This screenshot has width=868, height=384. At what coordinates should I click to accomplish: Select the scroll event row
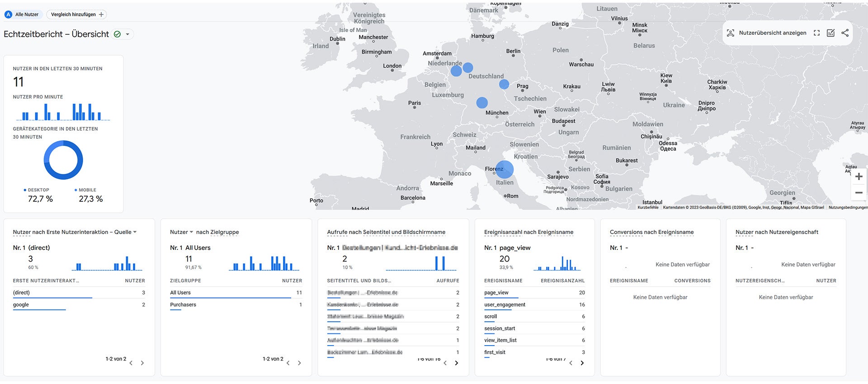pos(534,317)
